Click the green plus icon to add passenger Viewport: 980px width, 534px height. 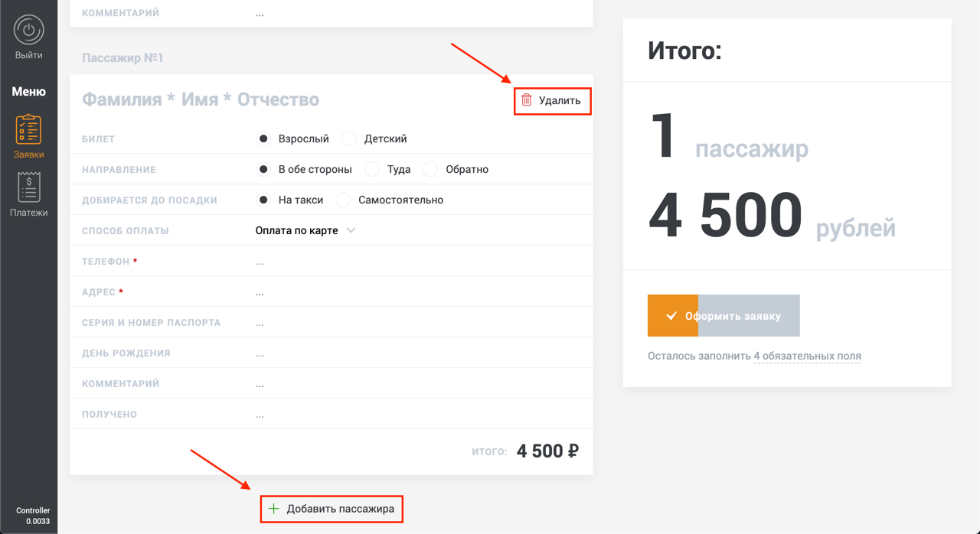(274, 509)
